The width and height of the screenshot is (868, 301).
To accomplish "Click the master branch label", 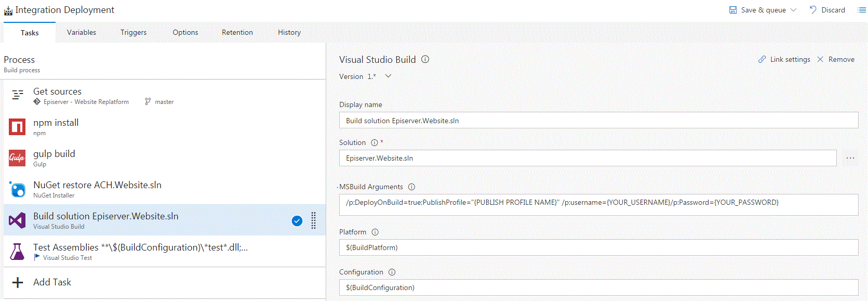I will pyautogui.click(x=164, y=102).
